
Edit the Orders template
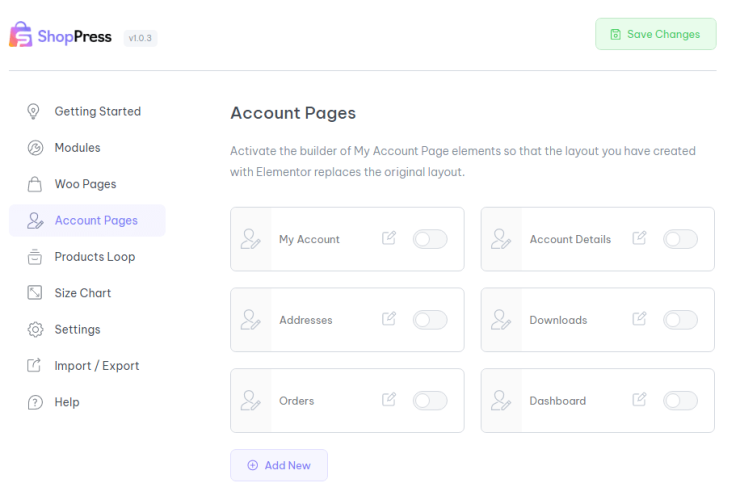coord(389,399)
